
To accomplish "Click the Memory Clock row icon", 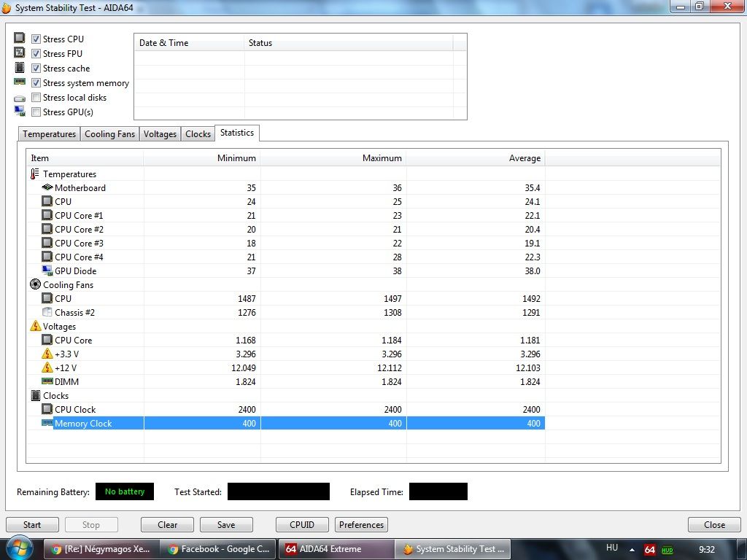I will coord(47,422).
